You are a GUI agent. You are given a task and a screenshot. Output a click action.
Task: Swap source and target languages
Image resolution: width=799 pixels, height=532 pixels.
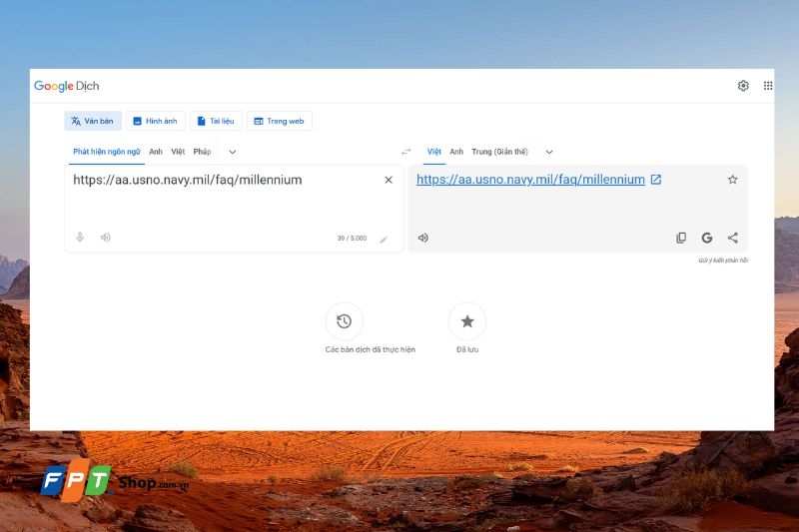click(405, 152)
